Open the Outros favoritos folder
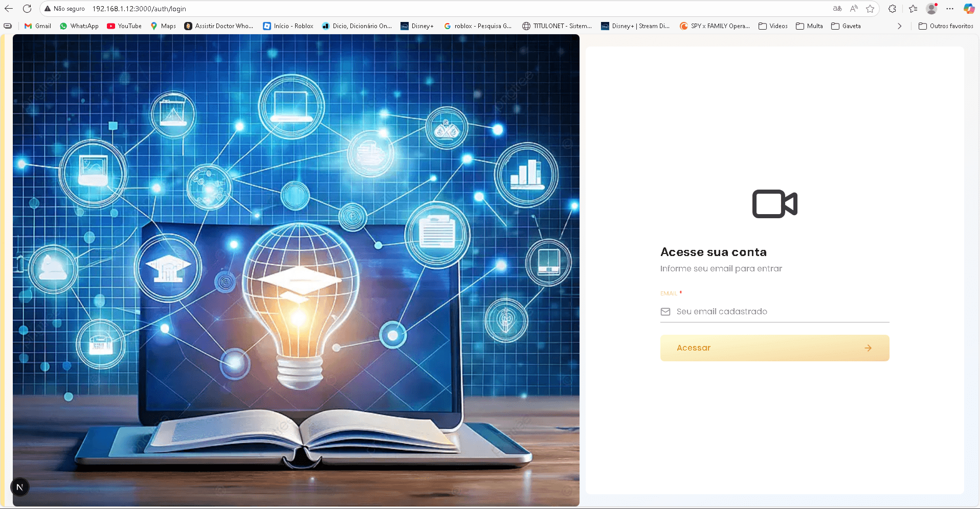 click(x=946, y=26)
